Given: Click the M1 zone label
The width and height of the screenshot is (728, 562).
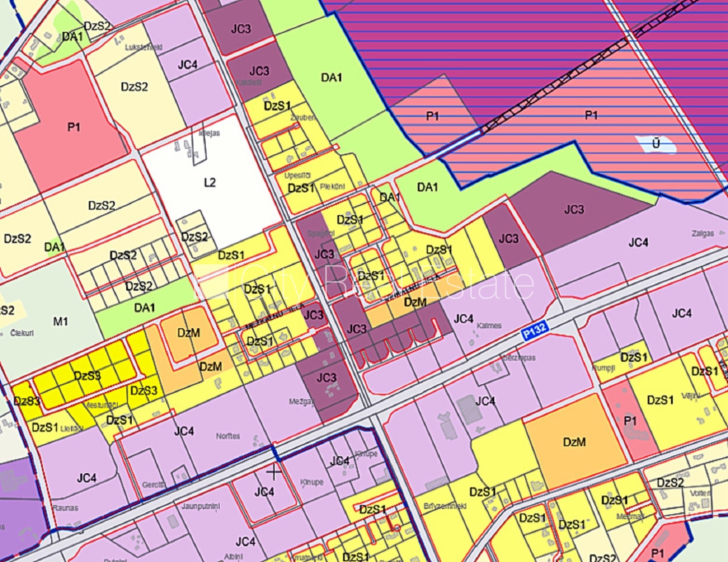Looking at the screenshot, I should pyautogui.click(x=60, y=322).
